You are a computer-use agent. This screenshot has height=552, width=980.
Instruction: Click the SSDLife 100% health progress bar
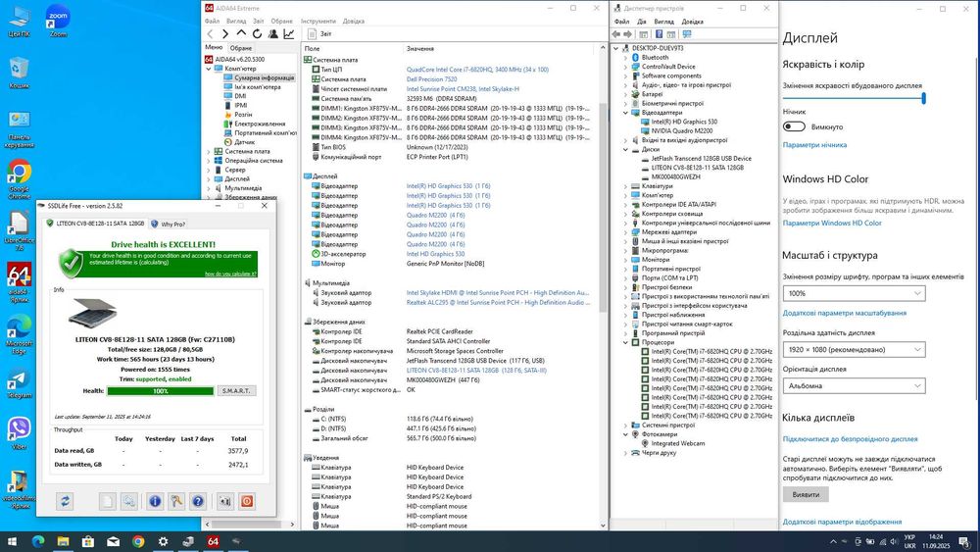tap(160, 390)
